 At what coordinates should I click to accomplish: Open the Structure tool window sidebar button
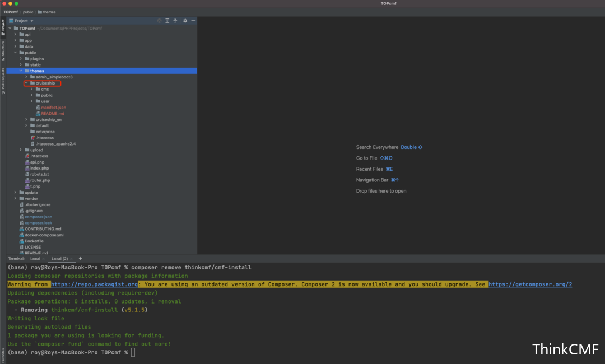3,50
